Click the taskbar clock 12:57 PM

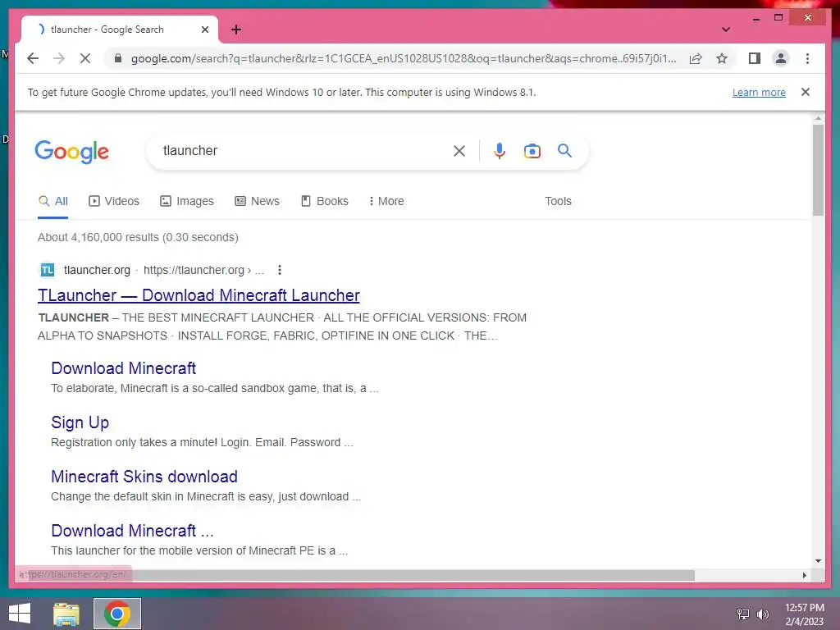pyautogui.click(x=805, y=608)
